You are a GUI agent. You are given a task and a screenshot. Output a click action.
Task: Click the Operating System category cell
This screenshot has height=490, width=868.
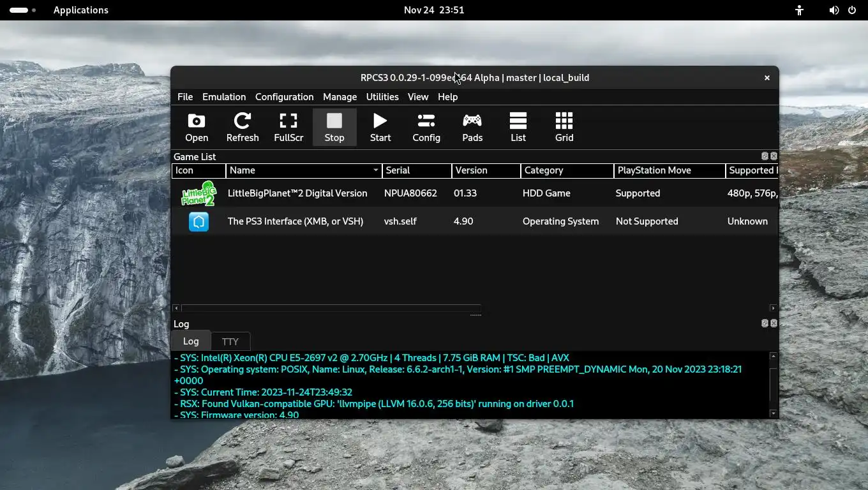560,221
